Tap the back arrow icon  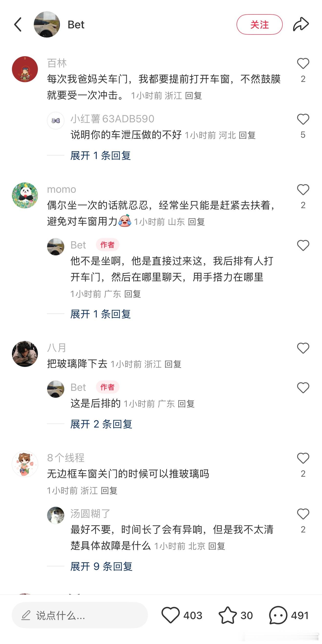[18, 24]
